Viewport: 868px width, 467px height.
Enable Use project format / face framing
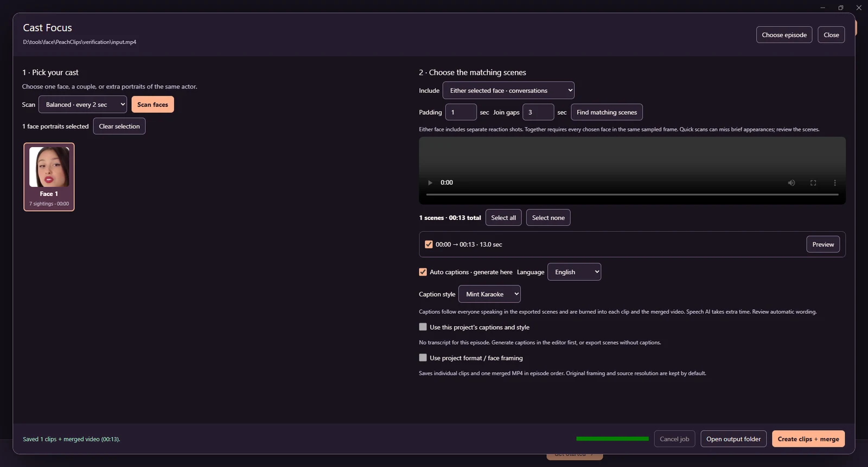tap(423, 358)
